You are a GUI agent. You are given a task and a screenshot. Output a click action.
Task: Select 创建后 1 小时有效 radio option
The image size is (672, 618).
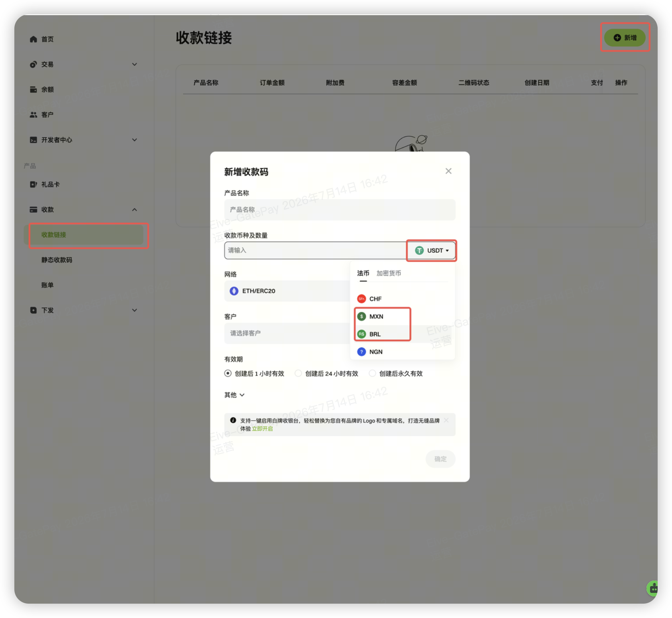click(228, 373)
